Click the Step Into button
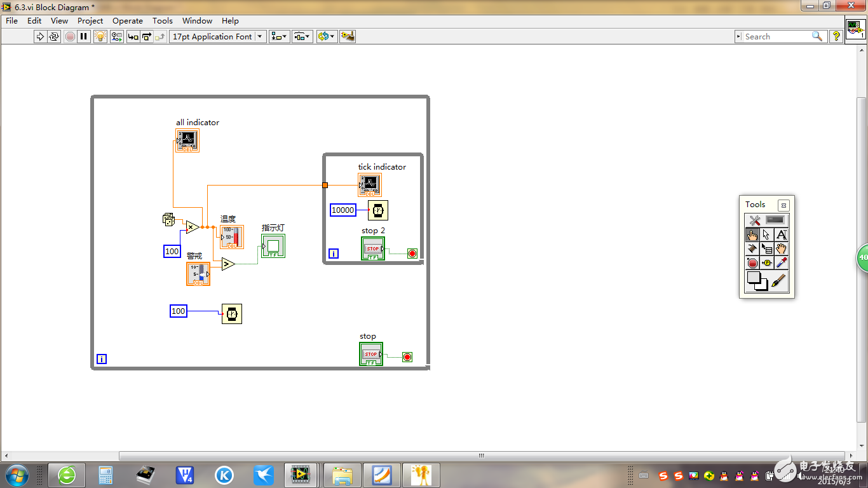The height and width of the screenshot is (488, 868). [133, 37]
